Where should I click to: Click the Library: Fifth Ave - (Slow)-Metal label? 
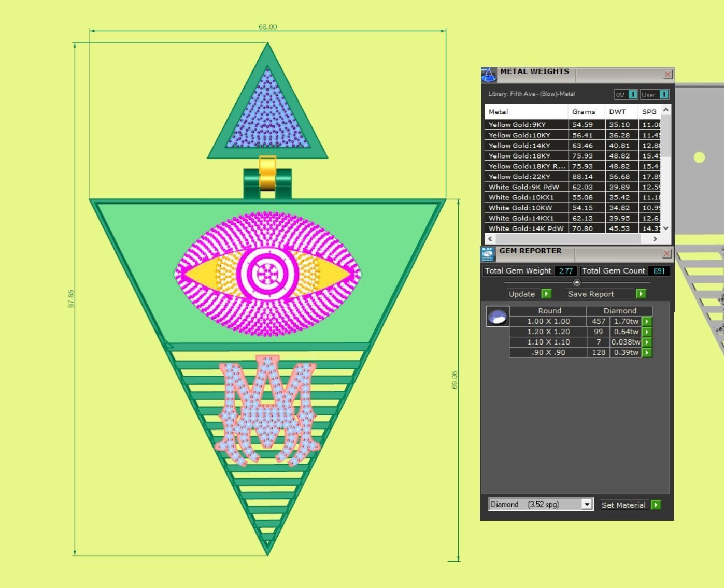pyautogui.click(x=532, y=94)
